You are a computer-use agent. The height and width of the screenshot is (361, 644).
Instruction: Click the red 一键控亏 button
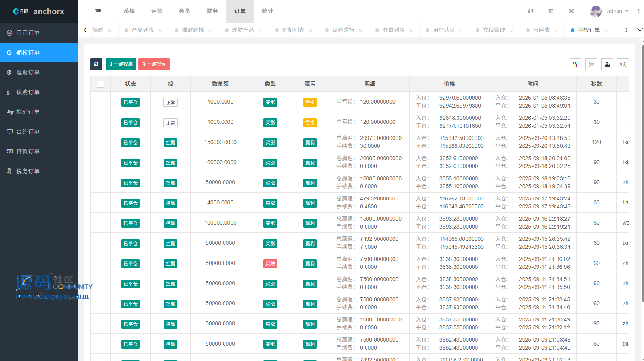[x=154, y=64]
